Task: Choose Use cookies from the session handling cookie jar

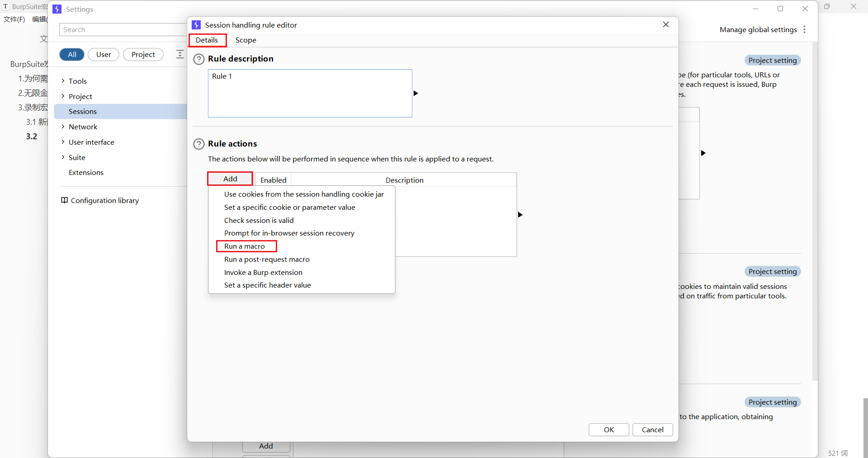Action: pos(302,194)
